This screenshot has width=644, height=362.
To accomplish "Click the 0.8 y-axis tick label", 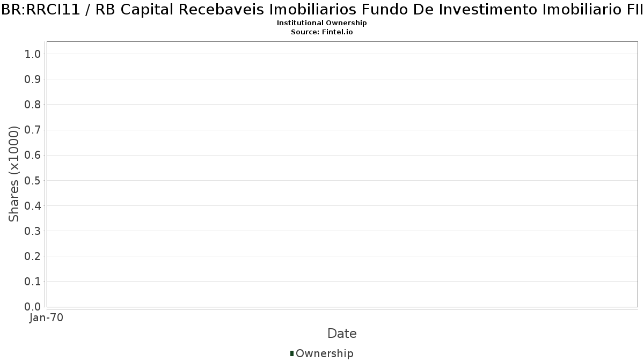I will (33, 104).
